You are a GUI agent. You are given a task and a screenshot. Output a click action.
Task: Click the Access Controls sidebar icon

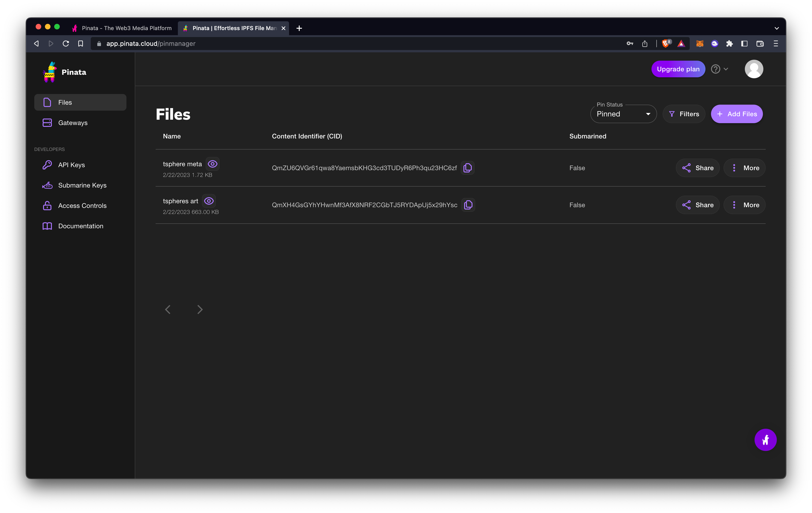tap(47, 205)
